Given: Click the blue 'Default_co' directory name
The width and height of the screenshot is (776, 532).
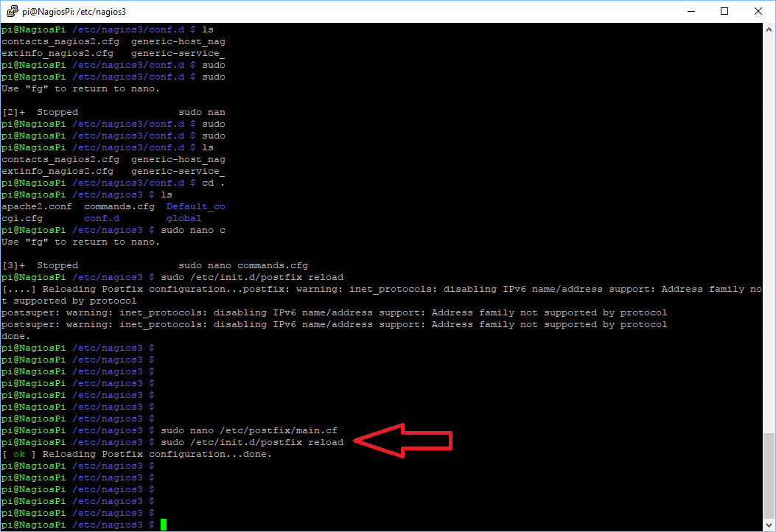Looking at the screenshot, I should [195, 207].
